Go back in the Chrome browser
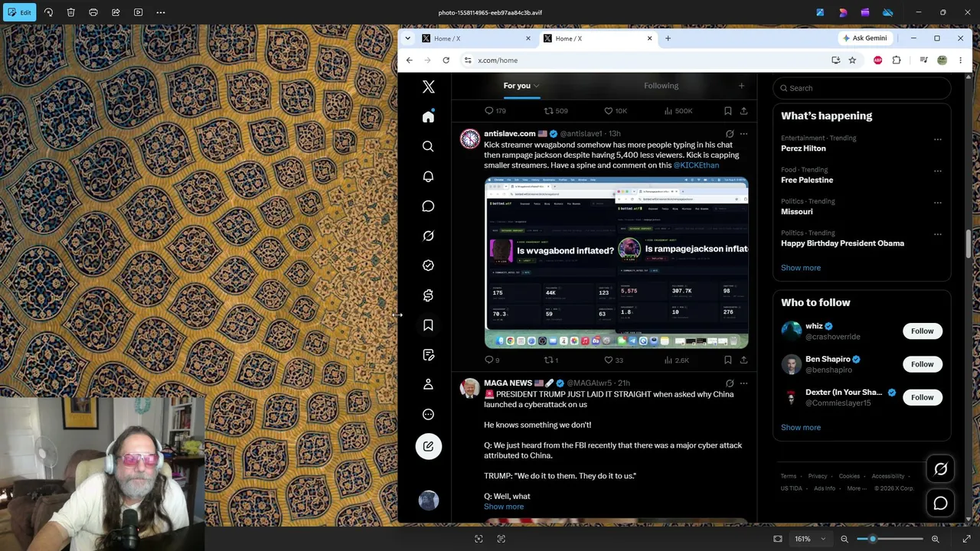This screenshot has width=980, height=551. pyautogui.click(x=410, y=60)
